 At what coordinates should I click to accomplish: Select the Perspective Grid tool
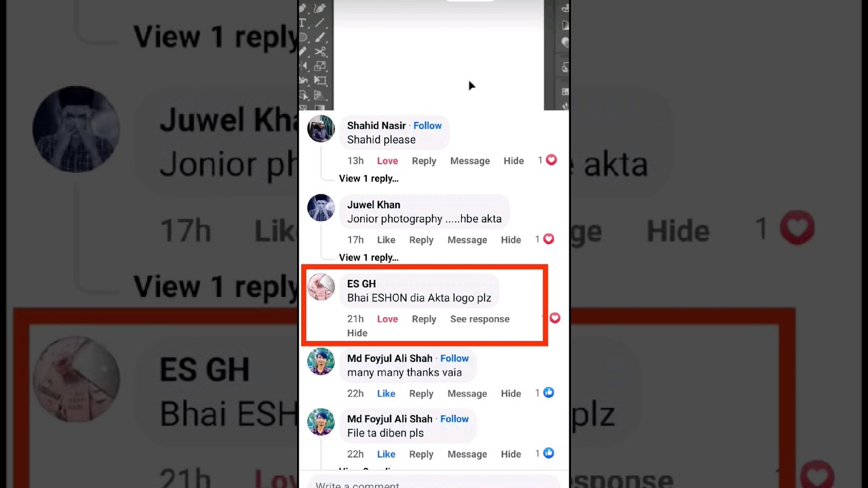tap(320, 95)
